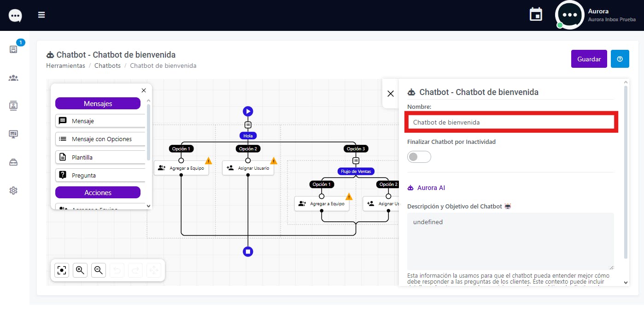Select the Hola message label

click(248, 136)
